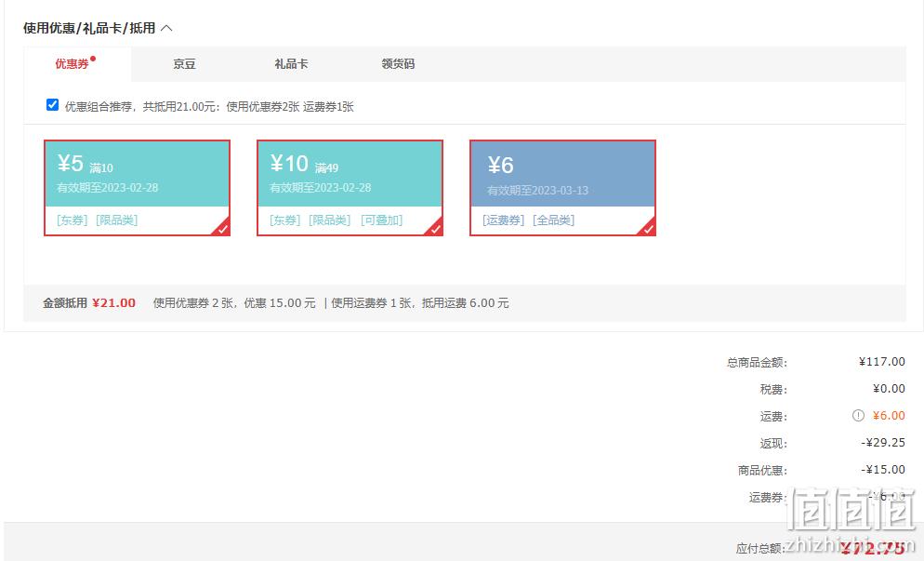Open the 礼品卡 tab
The width and height of the screenshot is (924, 561).
(291, 63)
